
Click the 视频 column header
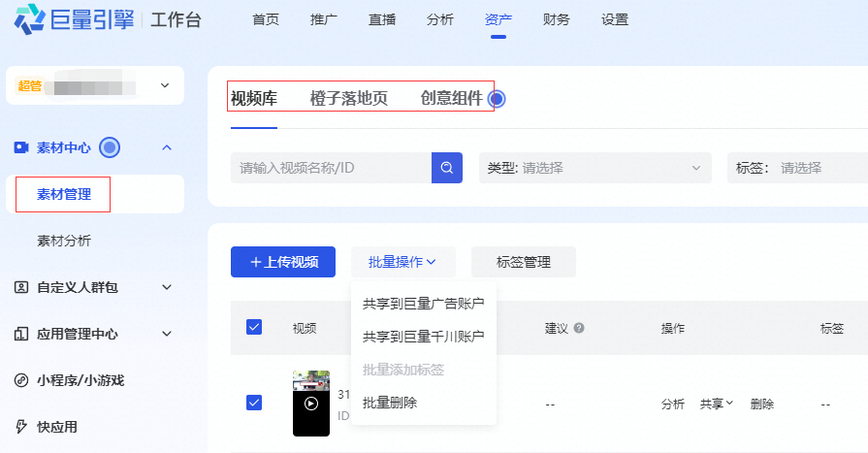pos(305,329)
